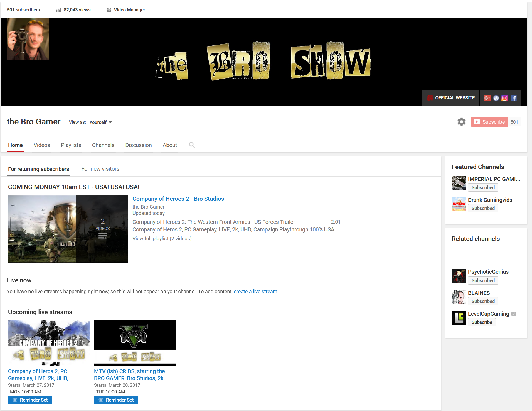Viewport: 532px width, 411px height.
Task: Toggle Subscribed for Drank Gamingvids
Action: click(483, 208)
